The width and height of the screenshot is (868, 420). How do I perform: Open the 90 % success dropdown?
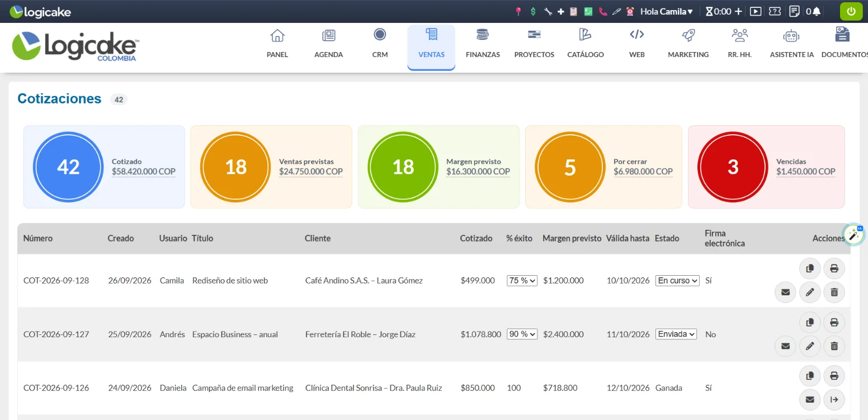(x=522, y=334)
